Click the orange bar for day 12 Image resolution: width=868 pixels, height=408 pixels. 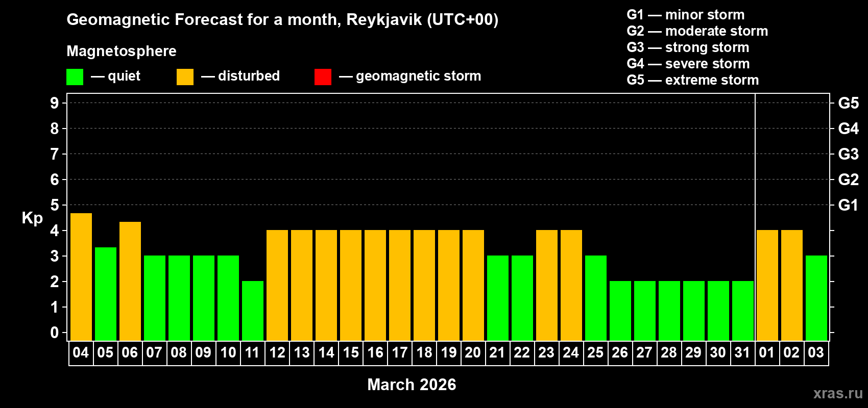[277, 285]
